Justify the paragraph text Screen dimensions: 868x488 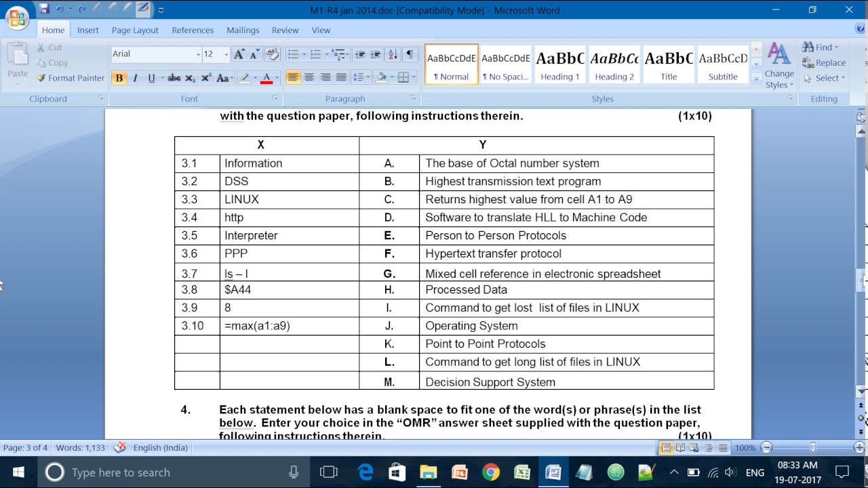342,77
